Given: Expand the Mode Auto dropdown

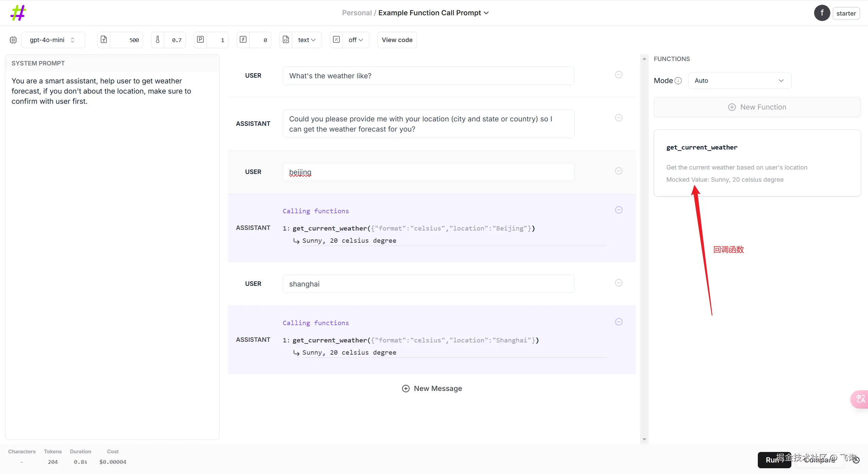Looking at the screenshot, I should click(739, 81).
